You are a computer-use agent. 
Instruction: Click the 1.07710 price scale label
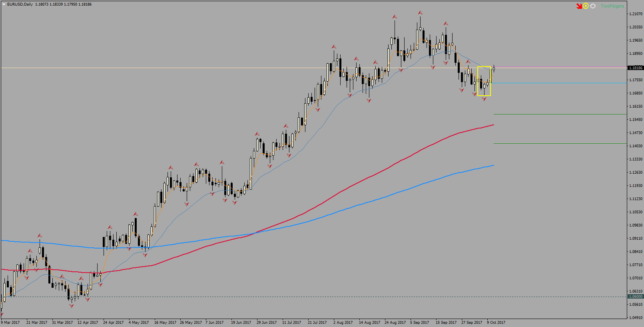[x=636, y=265]
